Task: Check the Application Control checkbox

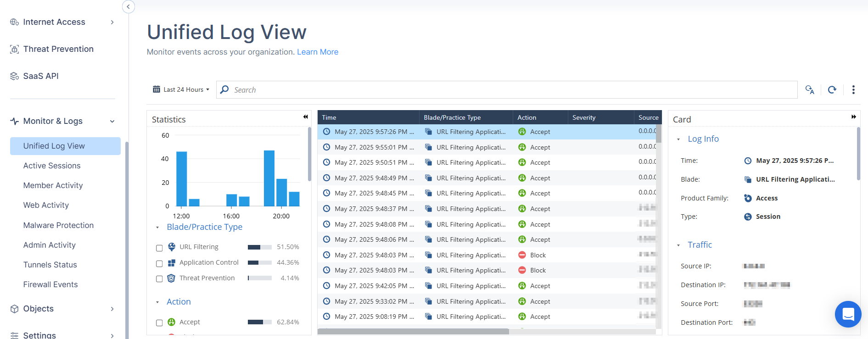Action: click(159, 264)
